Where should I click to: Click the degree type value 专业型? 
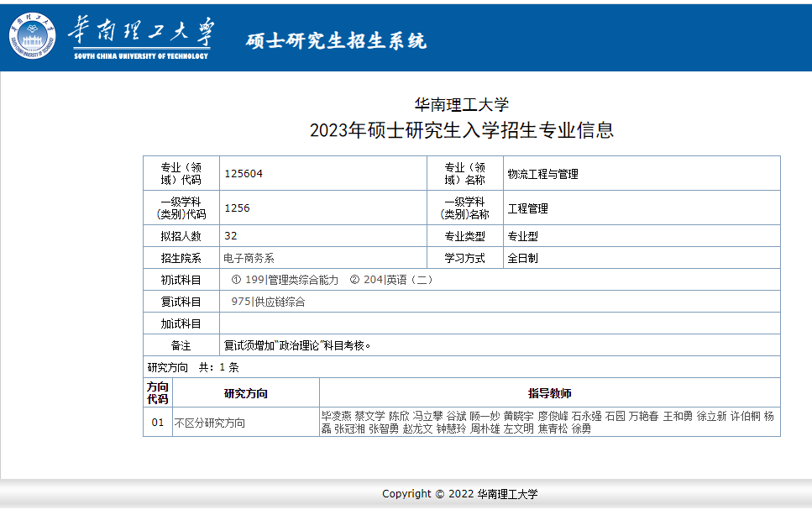[x=522, y=236]
